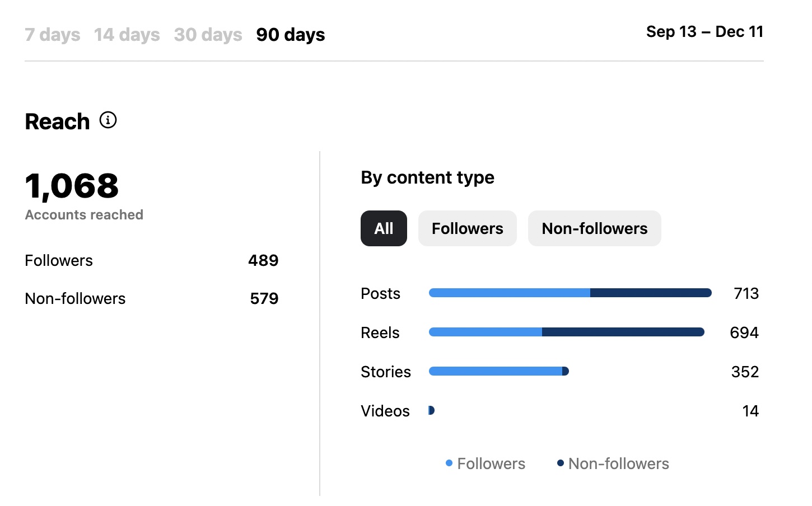Open the Sep 13 – Dec 11 date range
The image size is (812, 506).
[705, 32]
